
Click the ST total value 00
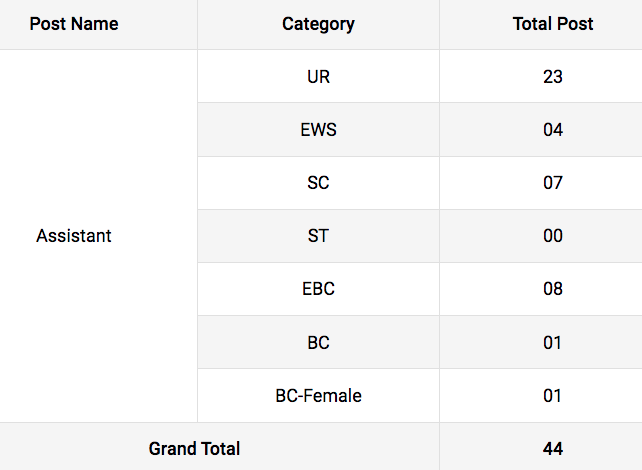click(553, 236)
